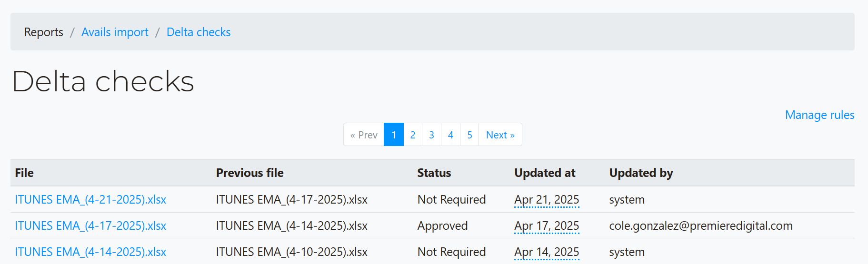Image resolution: width=868 pixels, height=264 pixels.
Task: Open ITUNES EMA_(4-14-2025).xlsx file link
Action: 90,252
